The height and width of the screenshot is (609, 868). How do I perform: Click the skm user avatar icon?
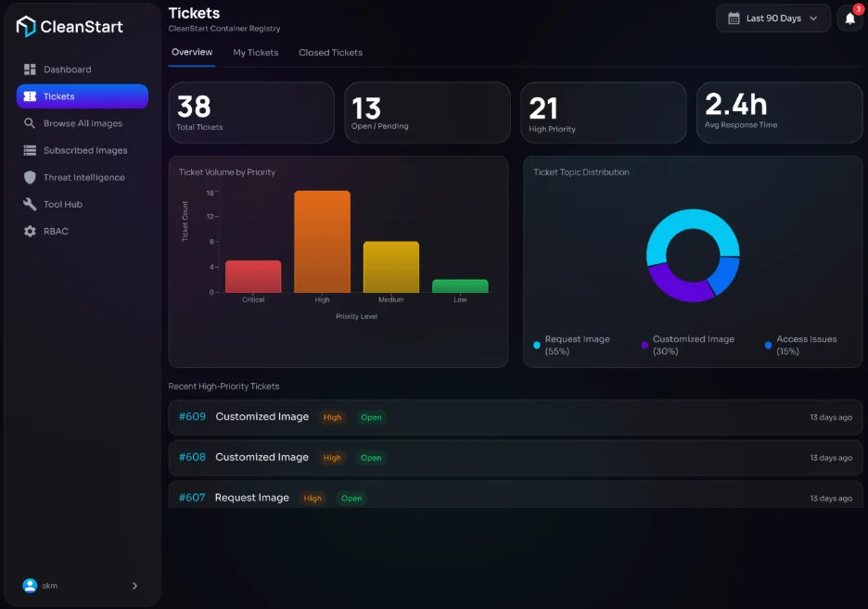[30, 585]
